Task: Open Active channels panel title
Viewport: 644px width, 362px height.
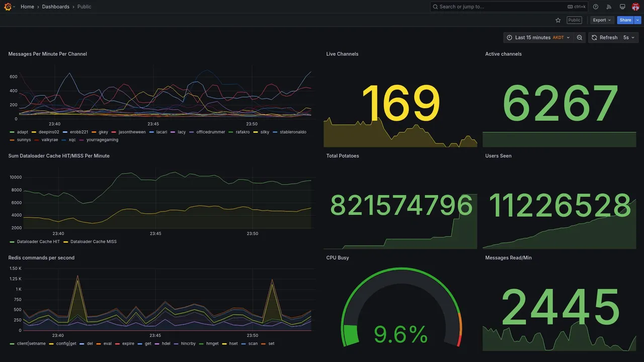Action: tap(503, 54)
